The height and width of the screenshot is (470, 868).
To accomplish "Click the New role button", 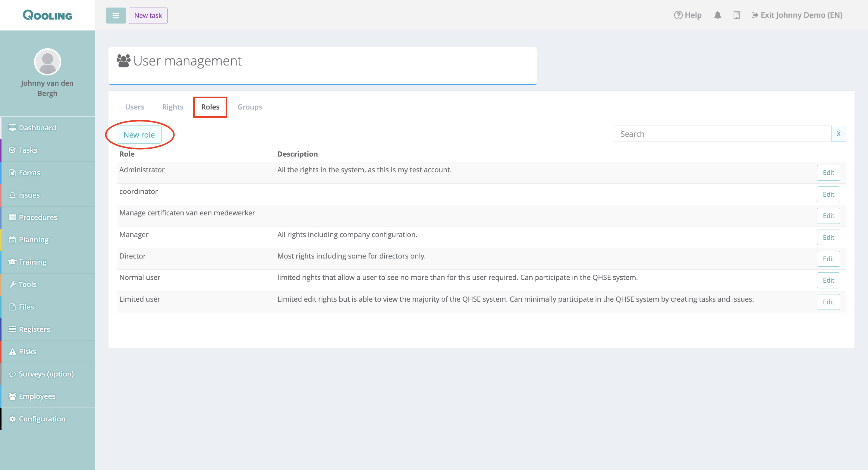I will (139, 135).
